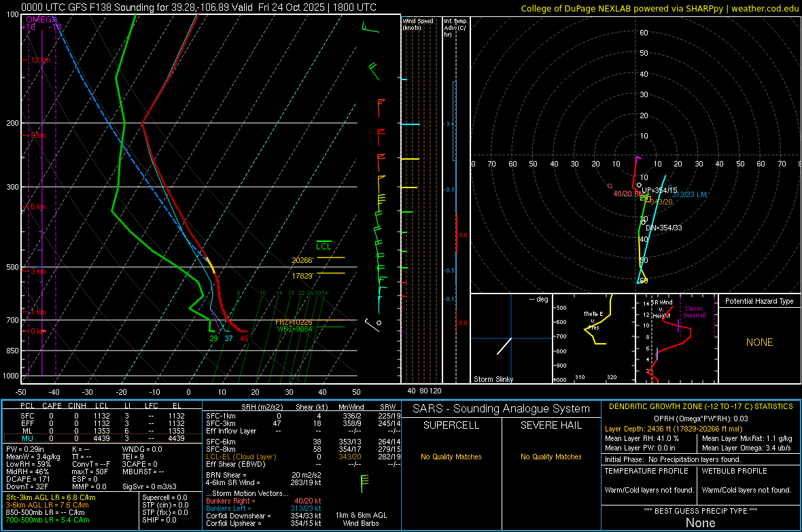Click the SUPERCELL column heading
802x532 pixels.
tap(451, 425)
